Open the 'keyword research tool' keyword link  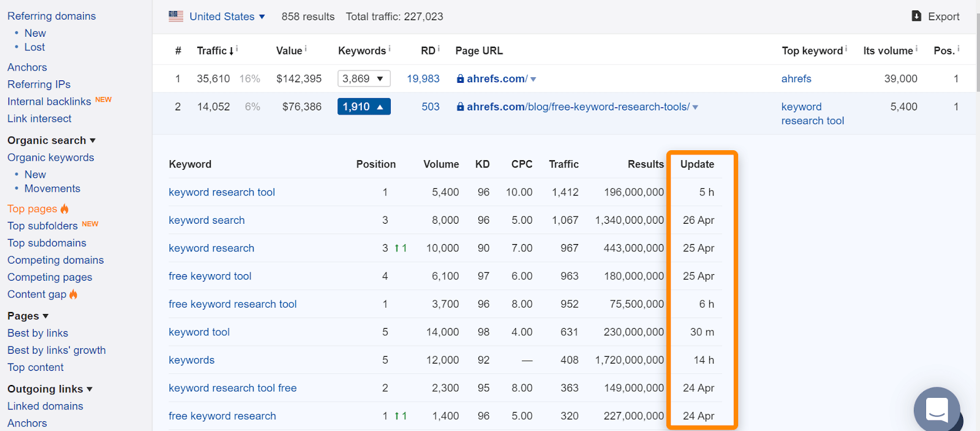pyautogui.click(x=222, y=192)
